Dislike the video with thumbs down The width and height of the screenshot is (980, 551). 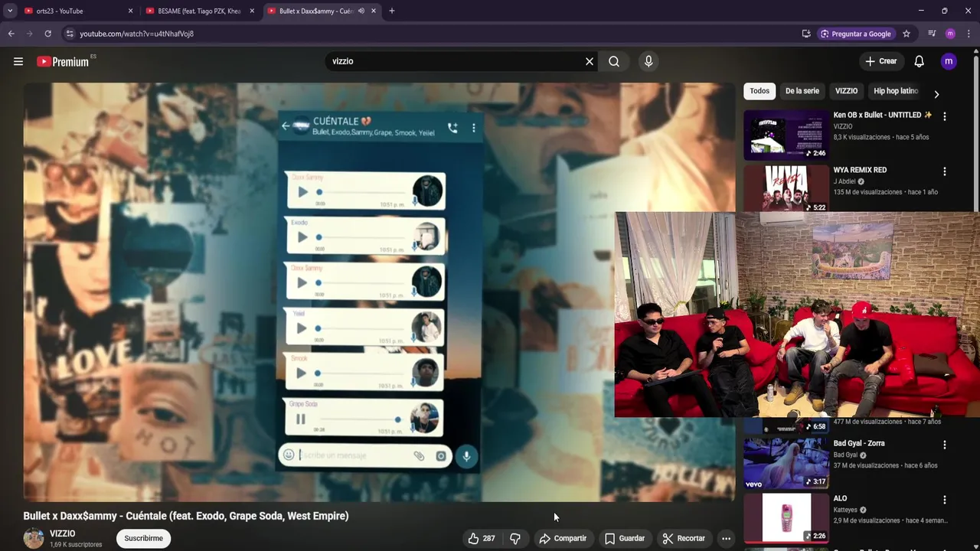pyautogui.click(x=515, y=538)
